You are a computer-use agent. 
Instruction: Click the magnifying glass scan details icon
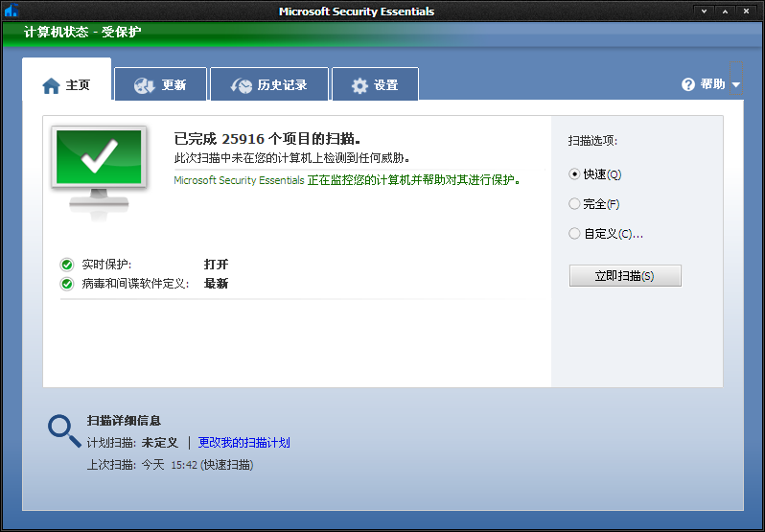click(64, 430)
